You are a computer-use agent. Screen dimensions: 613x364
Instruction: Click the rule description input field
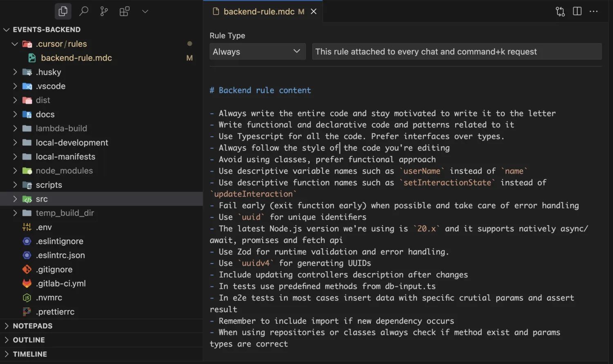point(457,51)
